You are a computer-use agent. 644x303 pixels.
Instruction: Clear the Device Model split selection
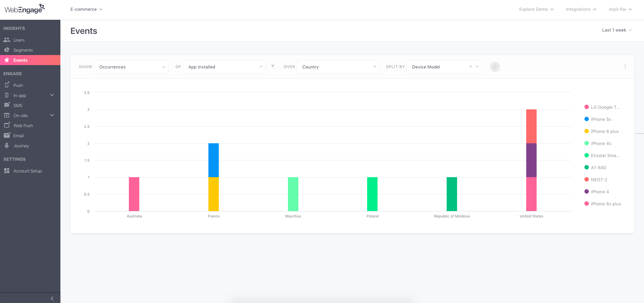[x=470, y=66]
